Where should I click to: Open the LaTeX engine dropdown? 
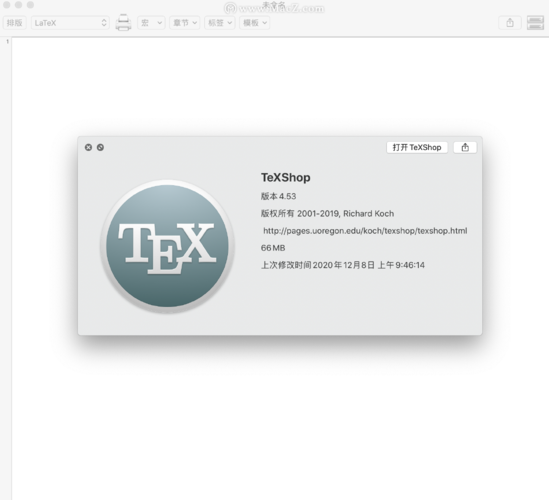coord(70,23)
